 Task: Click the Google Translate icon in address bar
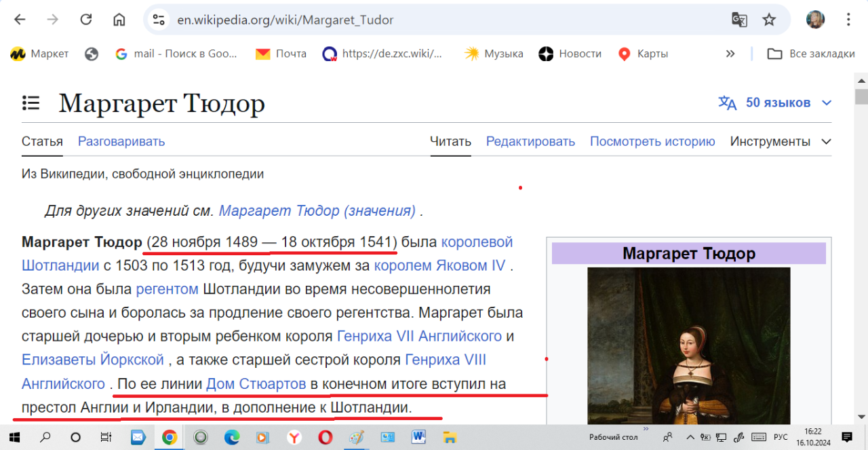point(739,20)
